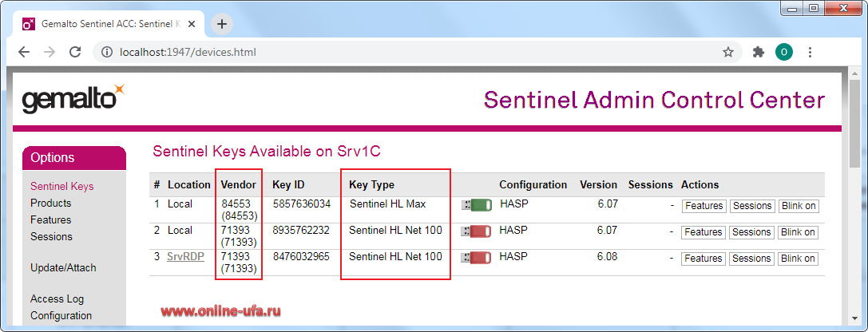Select the Gemalto Sentinel ACC tab
Screen dimensions: 868x332
click(x=109, y=25)
